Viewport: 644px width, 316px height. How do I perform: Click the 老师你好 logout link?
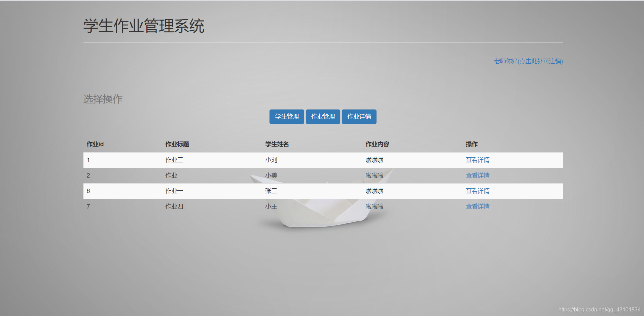click(x=528, y=61)
